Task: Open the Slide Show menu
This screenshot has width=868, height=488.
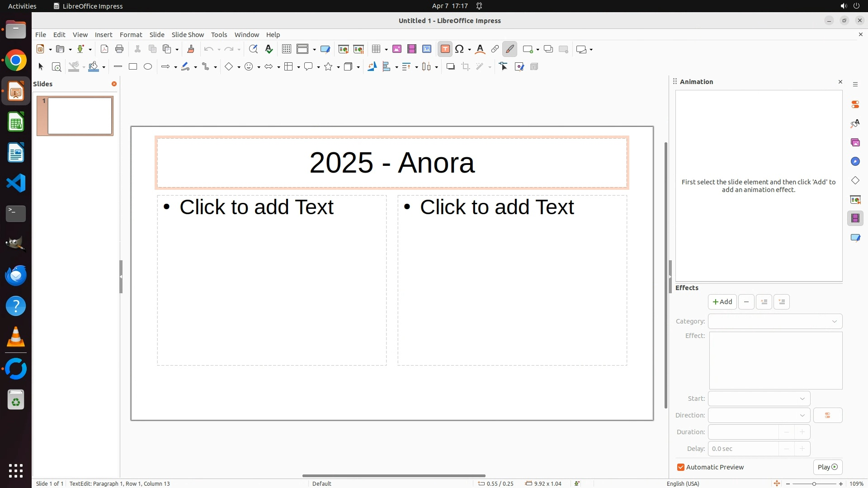Action: click(x=188, y=35)
